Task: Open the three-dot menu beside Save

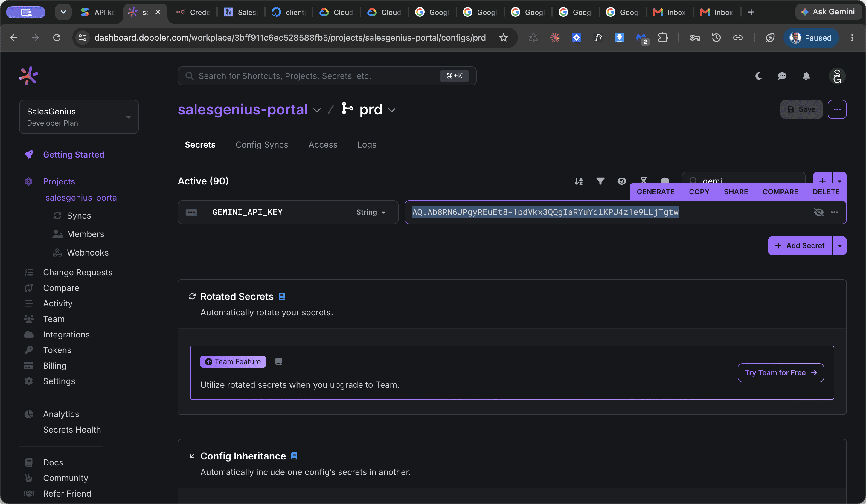Action: 837,109
